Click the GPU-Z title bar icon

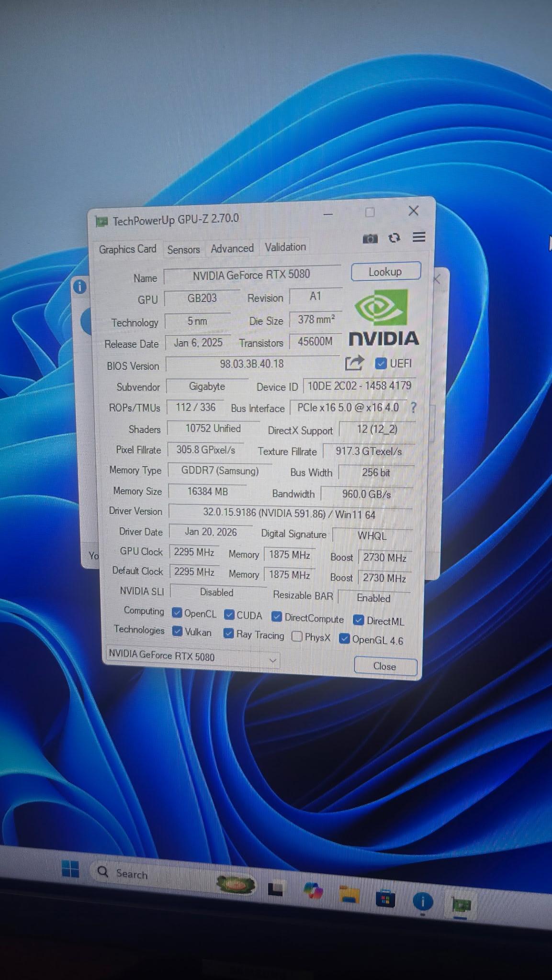101,222
